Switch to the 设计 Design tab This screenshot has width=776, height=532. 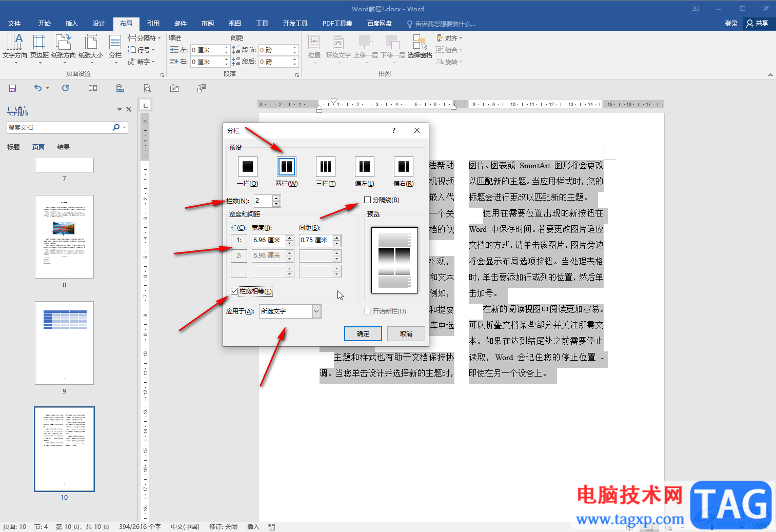pyautogui.click(x=99, y=24)
